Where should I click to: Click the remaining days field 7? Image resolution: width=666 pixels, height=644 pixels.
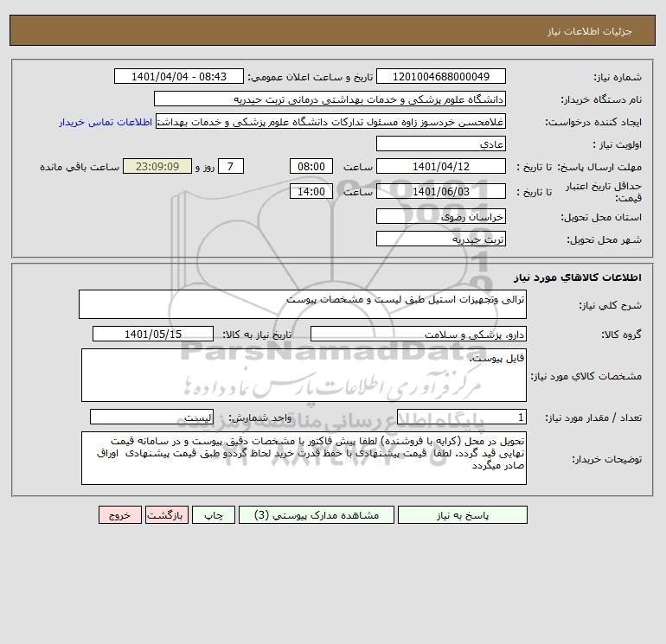(231, 167)
